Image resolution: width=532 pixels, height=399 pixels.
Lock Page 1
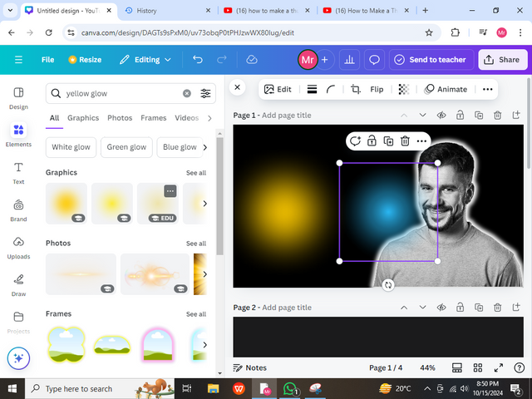coord(460,116)
